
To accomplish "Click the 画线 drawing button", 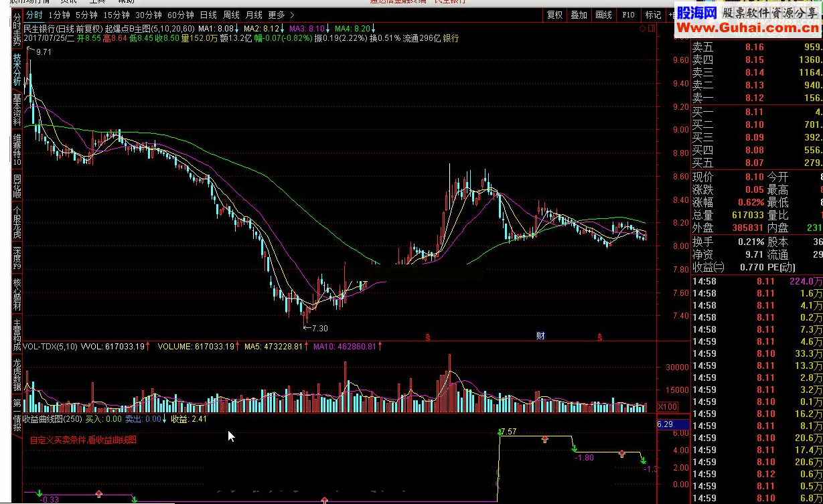I will point(603,15).
